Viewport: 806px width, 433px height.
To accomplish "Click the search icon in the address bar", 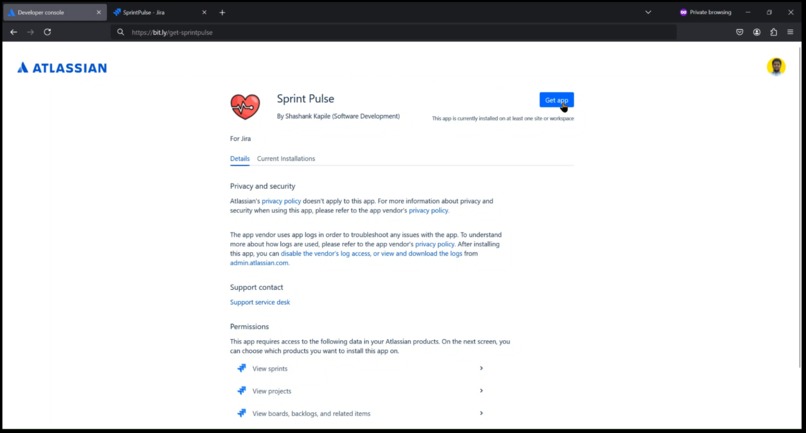I will 120,32.
